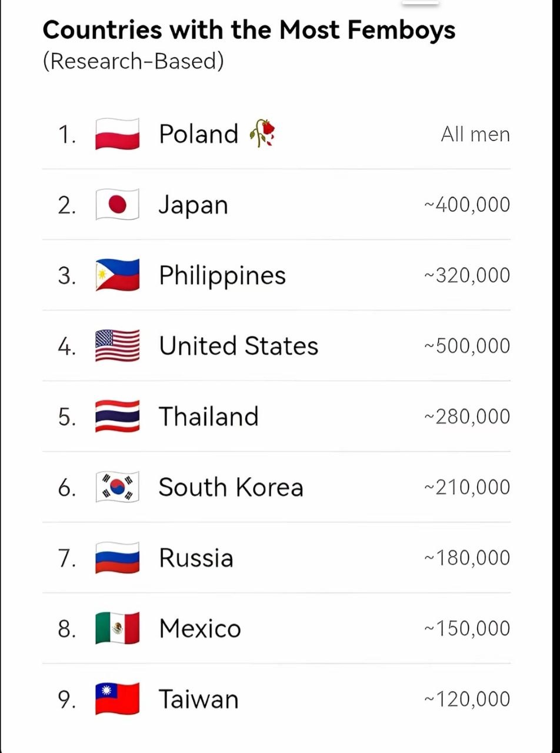This screenshot has width=560, height=753.
Task: Click the Mexico flag icon
Action: click(x=117, y=628)
